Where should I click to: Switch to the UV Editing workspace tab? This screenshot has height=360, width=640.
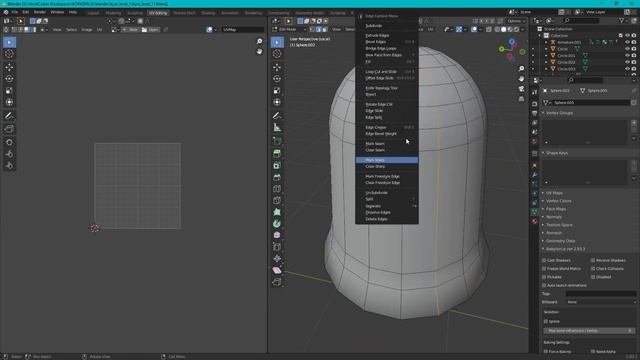pyautogui.click(x=158, y=13)
